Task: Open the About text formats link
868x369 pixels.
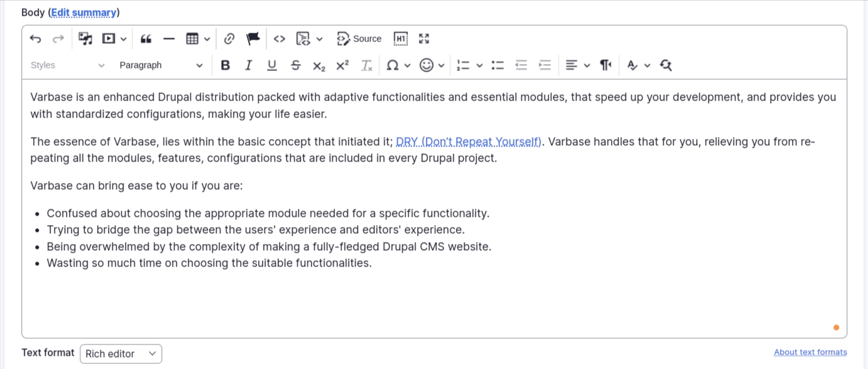Action: click(810, 353)
